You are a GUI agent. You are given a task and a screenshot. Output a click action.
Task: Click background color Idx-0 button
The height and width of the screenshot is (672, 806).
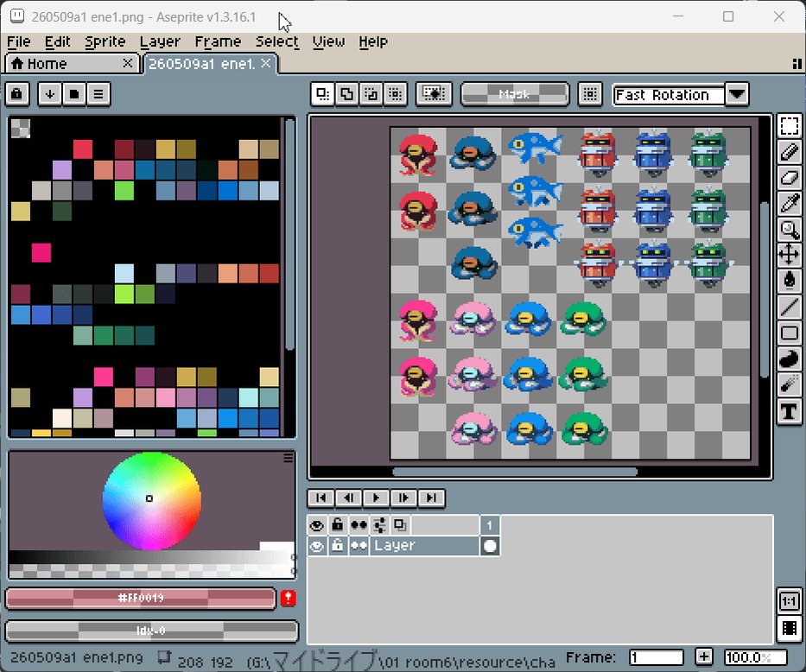(x=152, y=631)
